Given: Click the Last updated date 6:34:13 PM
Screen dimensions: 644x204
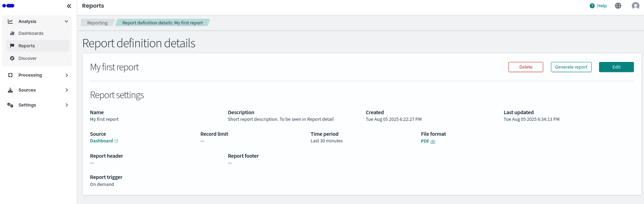Looking at the screenshot, I should pyautogui.click(x=531, y=119).
